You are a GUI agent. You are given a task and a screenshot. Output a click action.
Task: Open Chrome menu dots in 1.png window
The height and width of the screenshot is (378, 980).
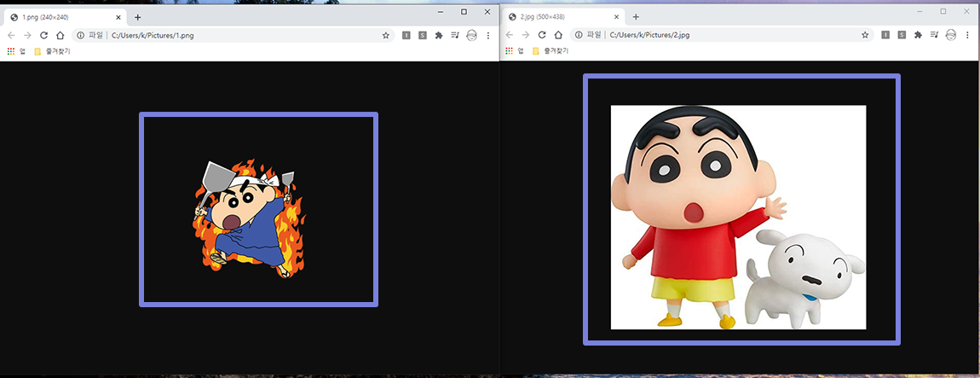pos(488,36)
